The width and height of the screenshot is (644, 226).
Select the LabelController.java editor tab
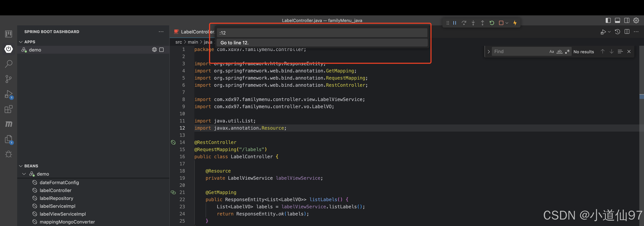[x=194, y=32]
